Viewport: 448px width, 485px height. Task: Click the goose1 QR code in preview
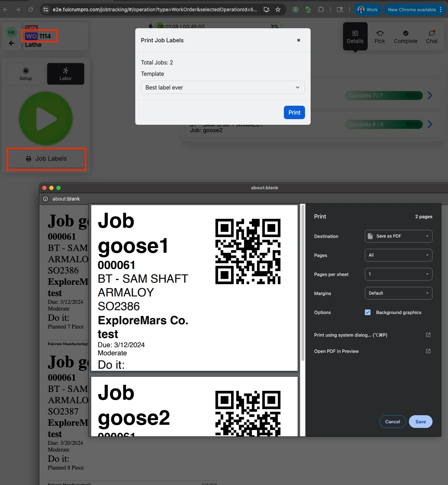[x=248, y=251]
